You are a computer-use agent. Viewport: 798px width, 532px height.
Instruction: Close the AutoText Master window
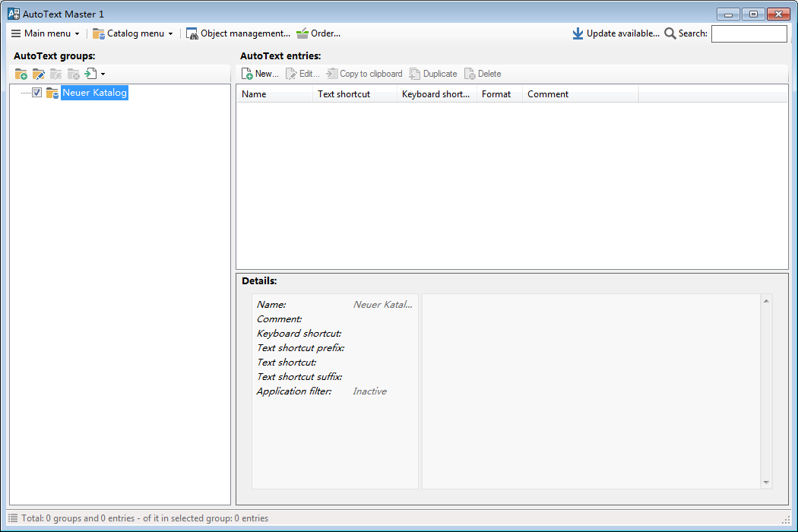click(779, 14)
